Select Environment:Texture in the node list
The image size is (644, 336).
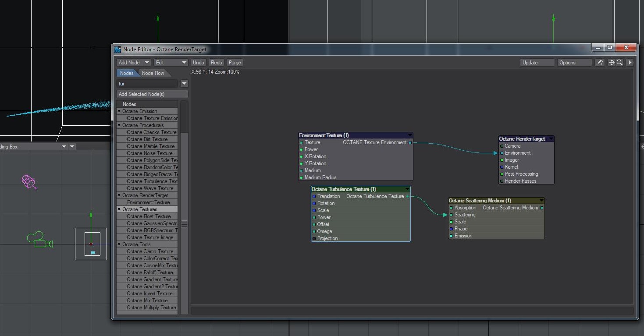pyautogui.click(x=147, y=202)
